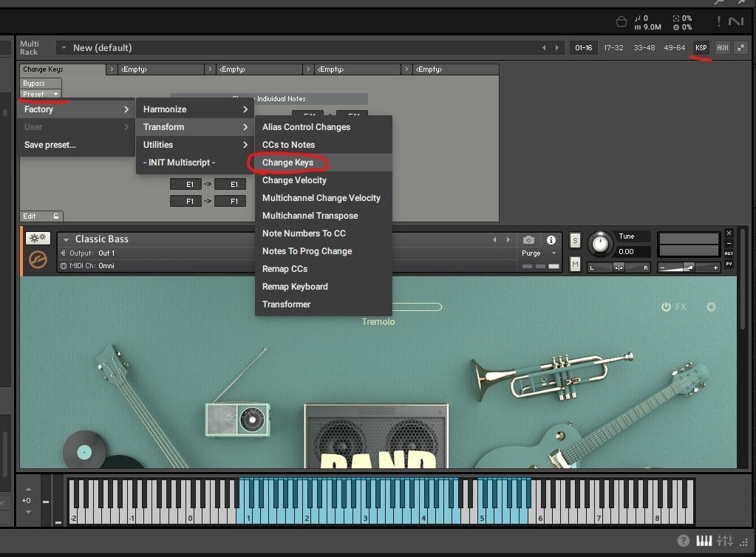Expand the Harmonize submenu
This screenshot has width=756, height=557.
pos(195,109)
